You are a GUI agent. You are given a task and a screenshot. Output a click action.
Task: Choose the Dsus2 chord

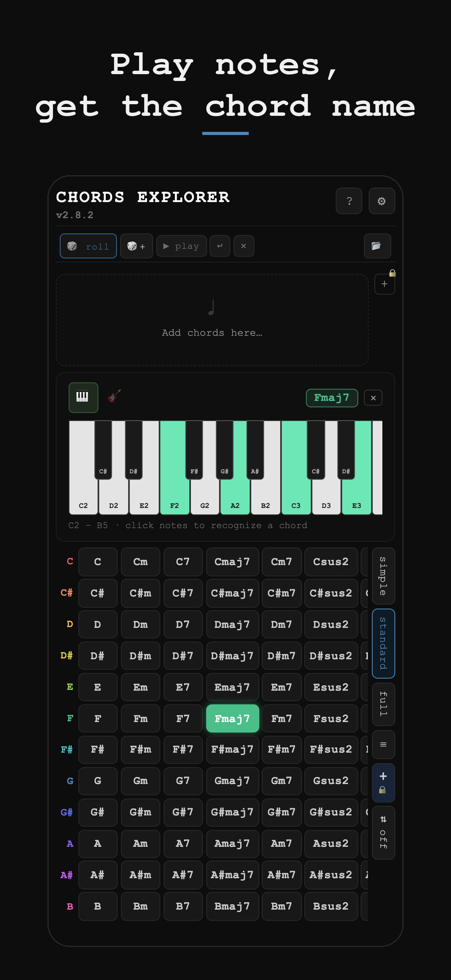[331, 624]
